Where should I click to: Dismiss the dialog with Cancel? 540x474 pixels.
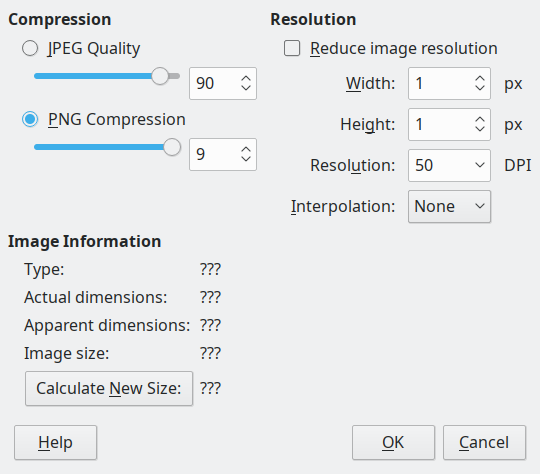[x=484, y=443]
